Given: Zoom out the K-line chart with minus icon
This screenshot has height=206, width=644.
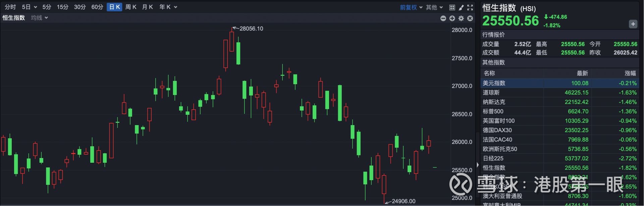Looking at the screenshot, I should 443,18.
